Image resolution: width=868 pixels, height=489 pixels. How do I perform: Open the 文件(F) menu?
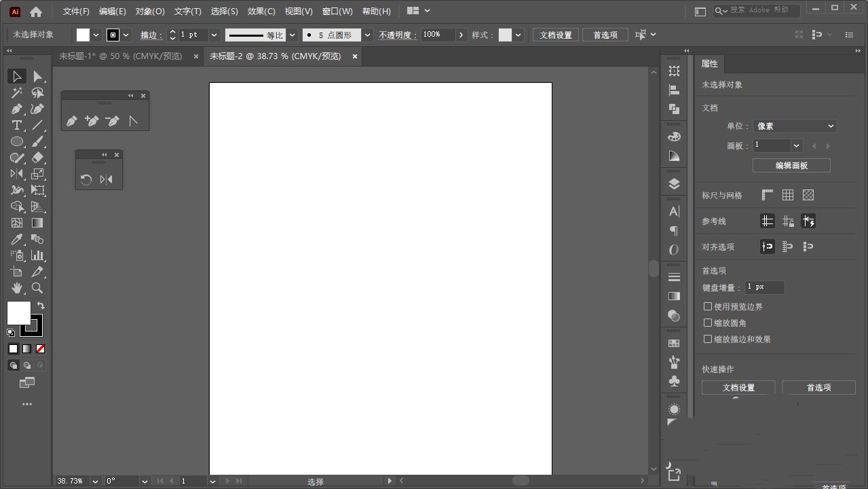coord(76,12)
